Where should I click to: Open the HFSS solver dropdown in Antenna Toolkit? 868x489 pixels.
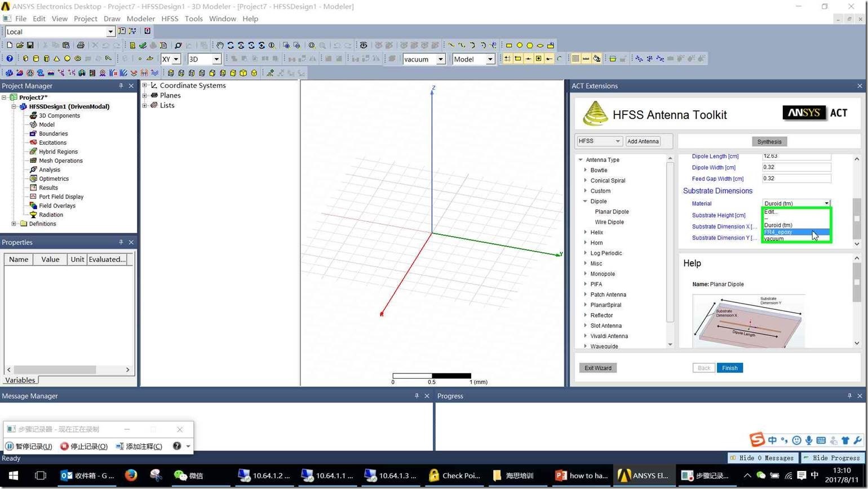[x=599, y=141]
